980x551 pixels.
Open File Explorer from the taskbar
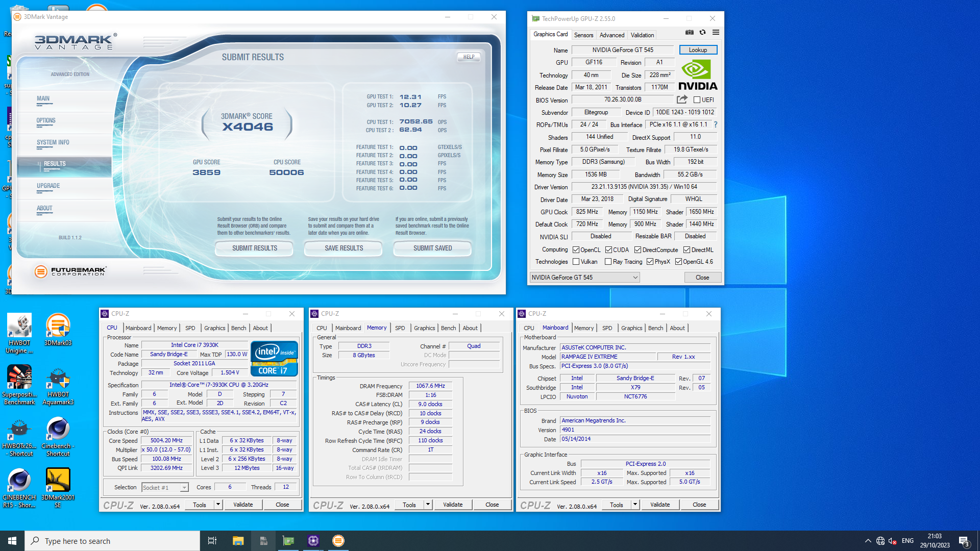pyautogui.click(x=238, y=541)
